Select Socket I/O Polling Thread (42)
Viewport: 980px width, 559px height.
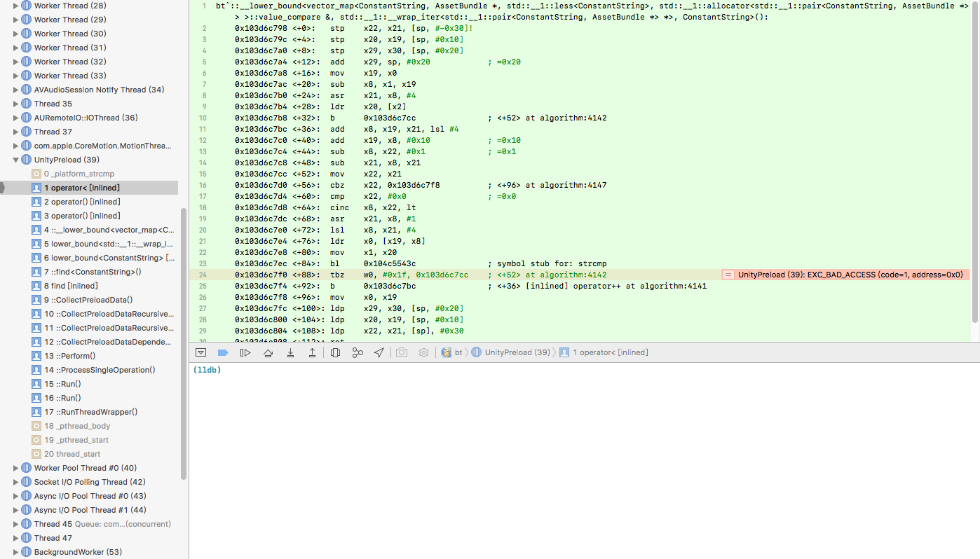89,482
